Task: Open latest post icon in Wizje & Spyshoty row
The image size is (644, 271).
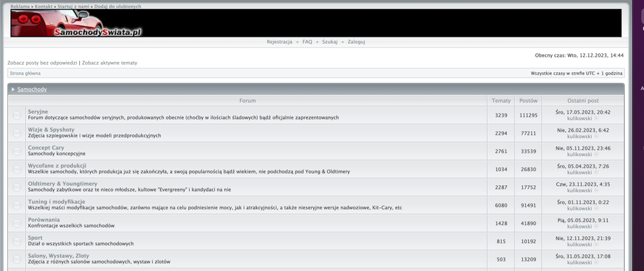Action: click(596, 137)
